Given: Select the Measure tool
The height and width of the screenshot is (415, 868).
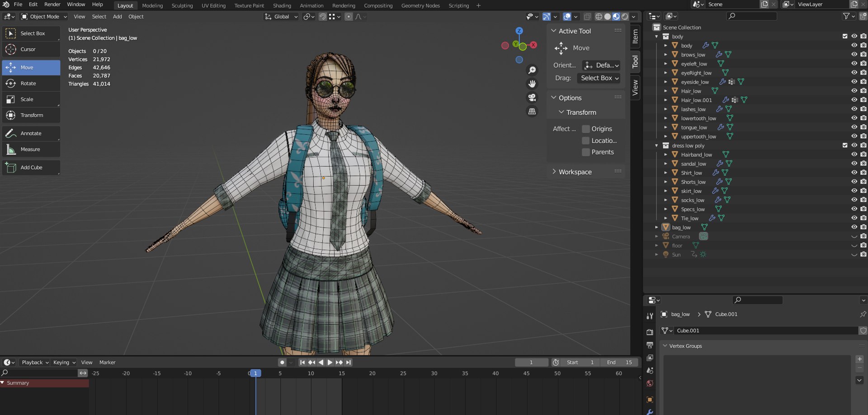Looking at the screenshot, I should coord(31,149).
